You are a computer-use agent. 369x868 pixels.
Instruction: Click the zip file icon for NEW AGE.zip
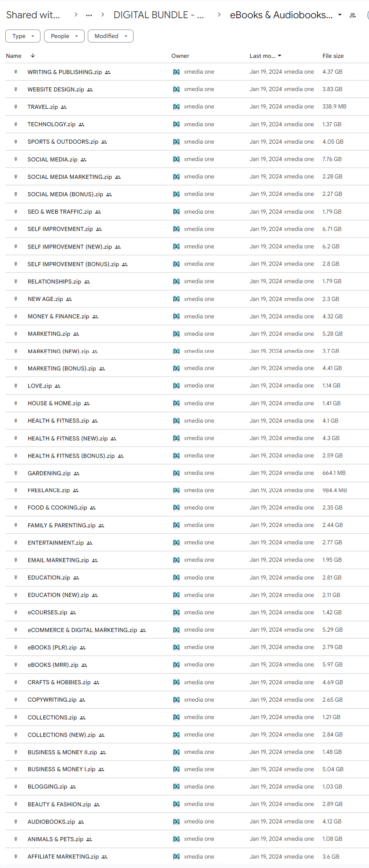tap(16, 299)
